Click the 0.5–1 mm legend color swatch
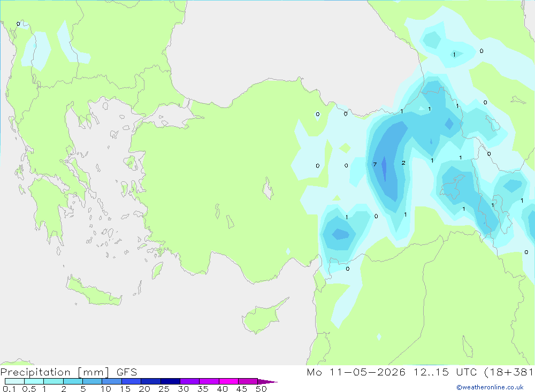535x392 pixels. click(34, 381)
